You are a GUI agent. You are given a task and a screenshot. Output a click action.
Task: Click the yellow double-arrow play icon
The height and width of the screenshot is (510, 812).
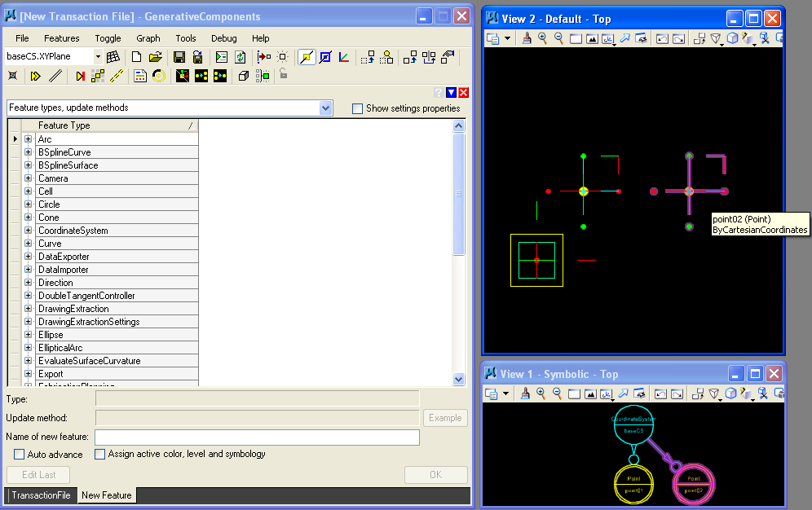(35, 76)
